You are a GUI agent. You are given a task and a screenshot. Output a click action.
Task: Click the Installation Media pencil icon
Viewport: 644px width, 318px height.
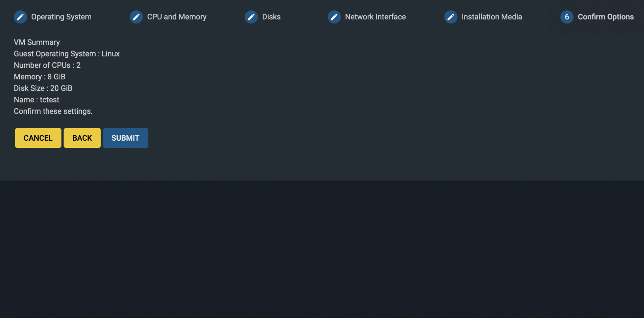(451, 17)
